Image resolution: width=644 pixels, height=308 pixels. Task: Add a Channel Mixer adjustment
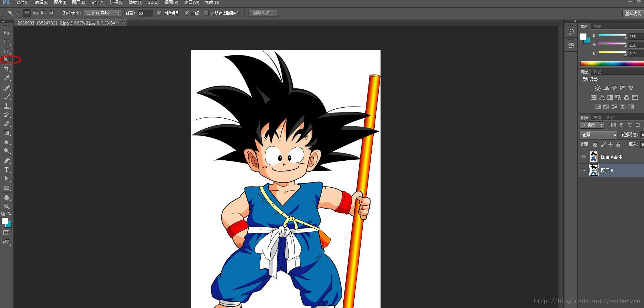[x=626, y=98]
